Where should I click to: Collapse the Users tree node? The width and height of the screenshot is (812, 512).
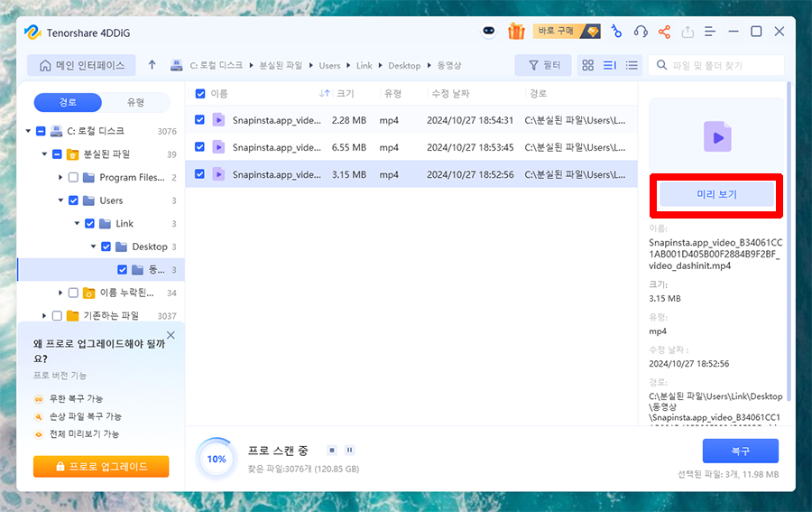(x=60, y=200)
